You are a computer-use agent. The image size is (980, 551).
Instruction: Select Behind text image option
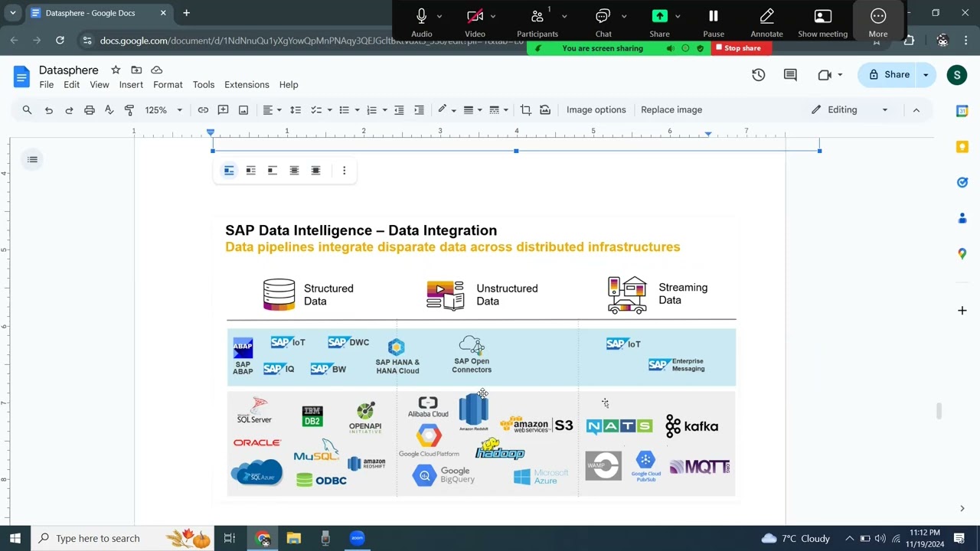294,171
